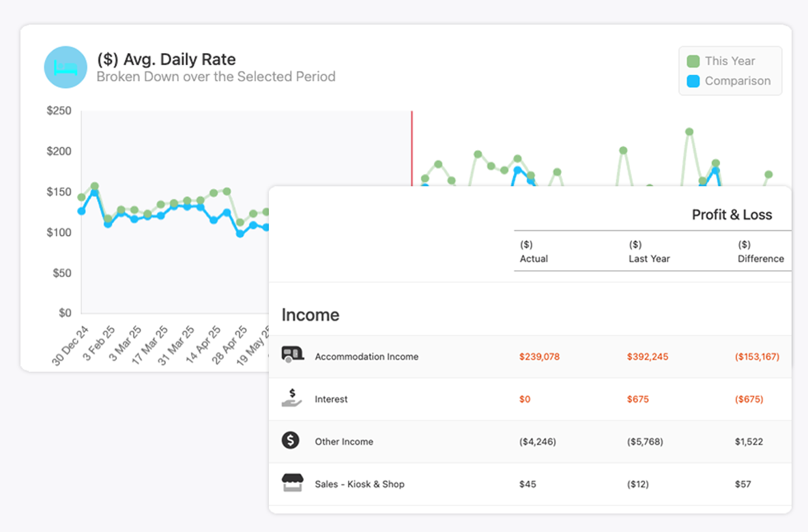808x532 pixels.
Task: Click the shop icon for Sales - Kiosk & Shop
Action: click(292, 483)
